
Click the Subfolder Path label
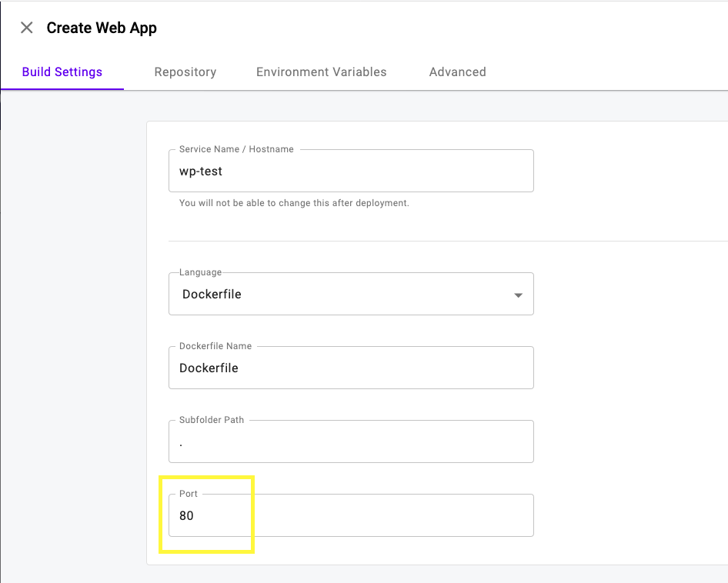[x=212, y=420]
